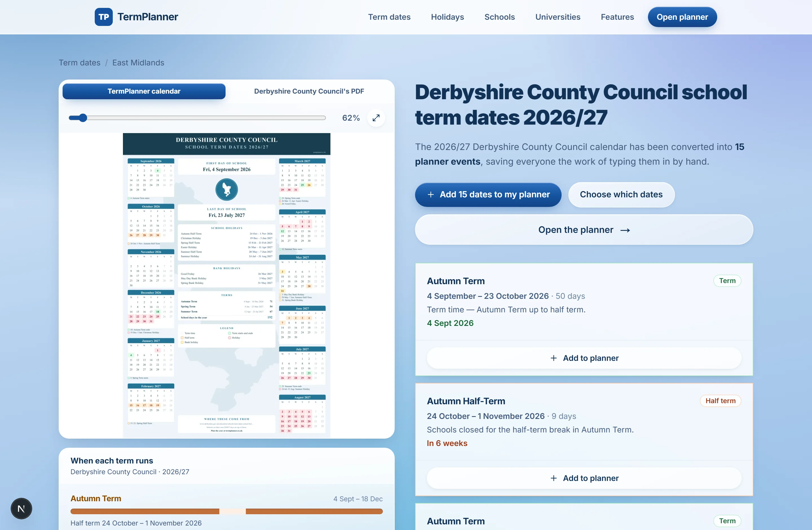Click the Term badge on first Autumn Term card
The height and width of the screenshot is (530, 812).
(x=727, y=281)
